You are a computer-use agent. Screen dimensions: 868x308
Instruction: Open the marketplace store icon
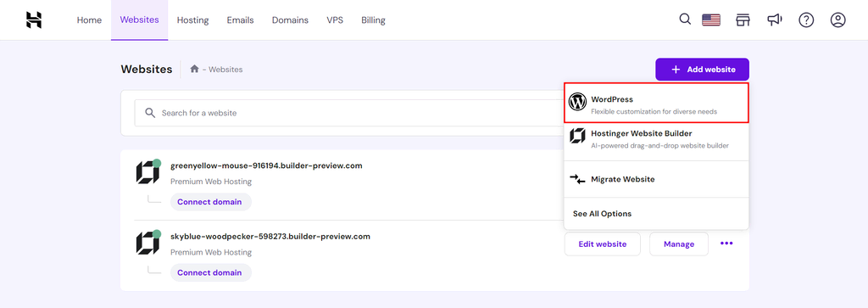tap(743, 20)
